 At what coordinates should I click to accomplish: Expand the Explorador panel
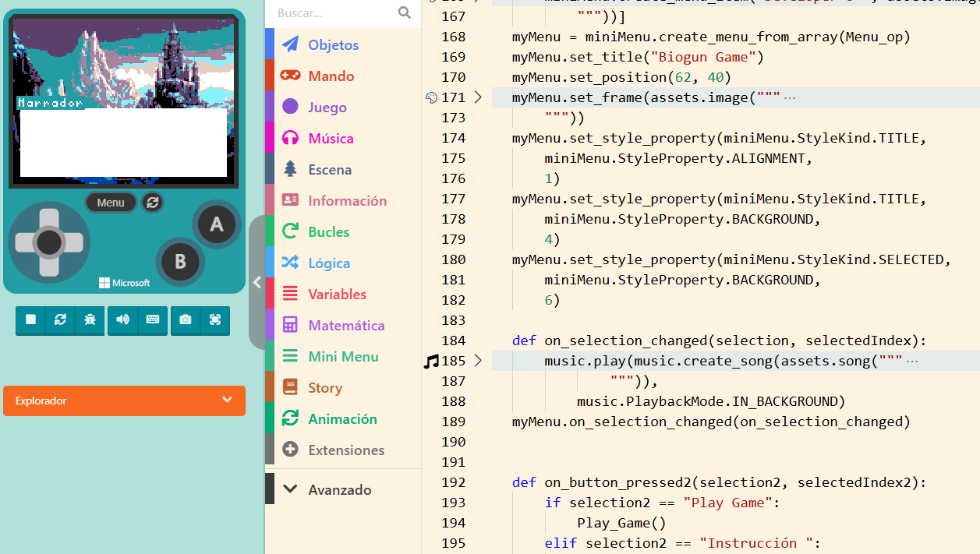[x=227, y=401]
